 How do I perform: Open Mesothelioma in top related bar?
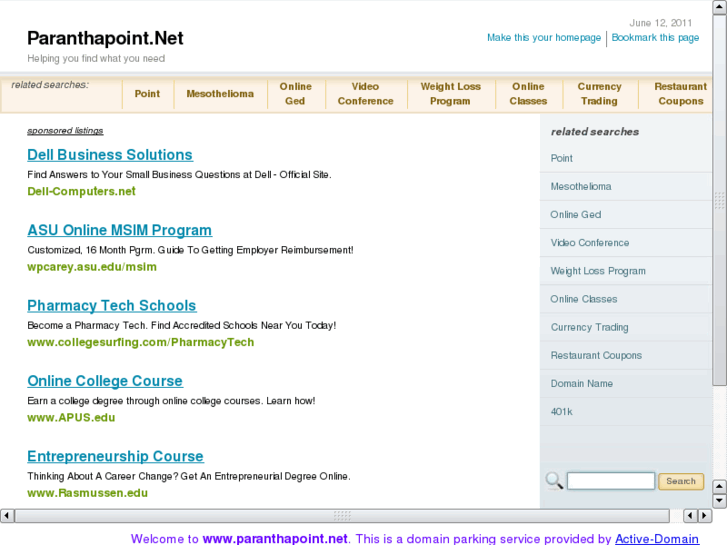(x=220, y=94)
